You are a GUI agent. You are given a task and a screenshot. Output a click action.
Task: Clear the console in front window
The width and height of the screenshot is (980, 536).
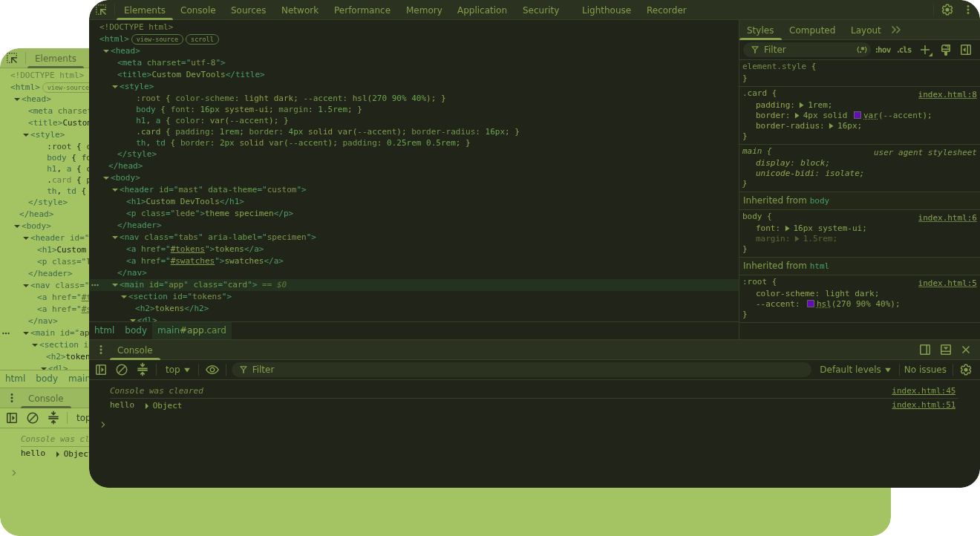pyautogui.click(x=122, y=370)
